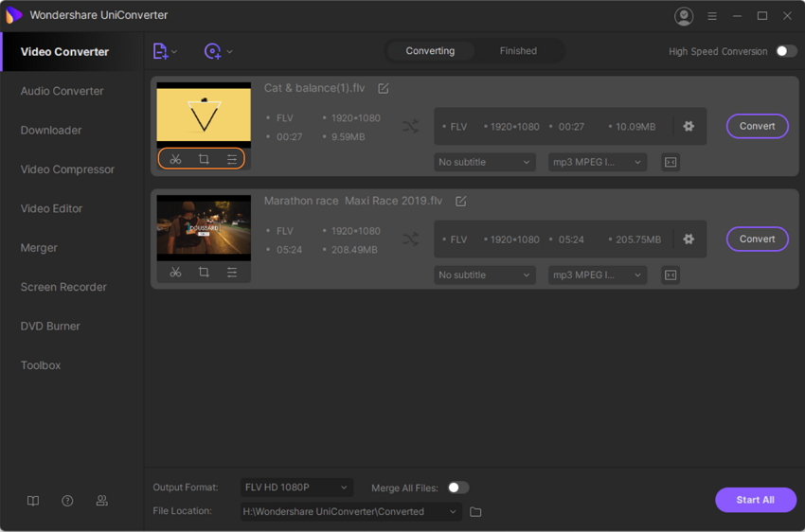Open Output Format FLV HD 1080P dropdown

(296, 488)
